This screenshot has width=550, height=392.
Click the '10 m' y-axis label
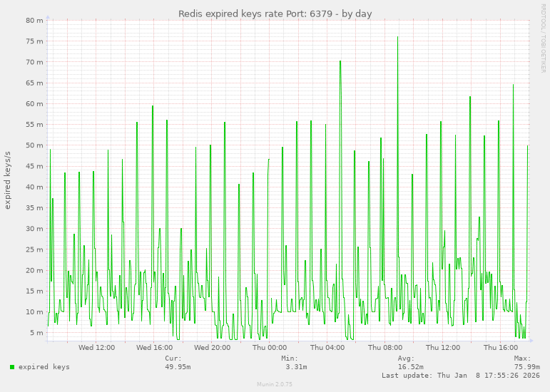point(34,311)
